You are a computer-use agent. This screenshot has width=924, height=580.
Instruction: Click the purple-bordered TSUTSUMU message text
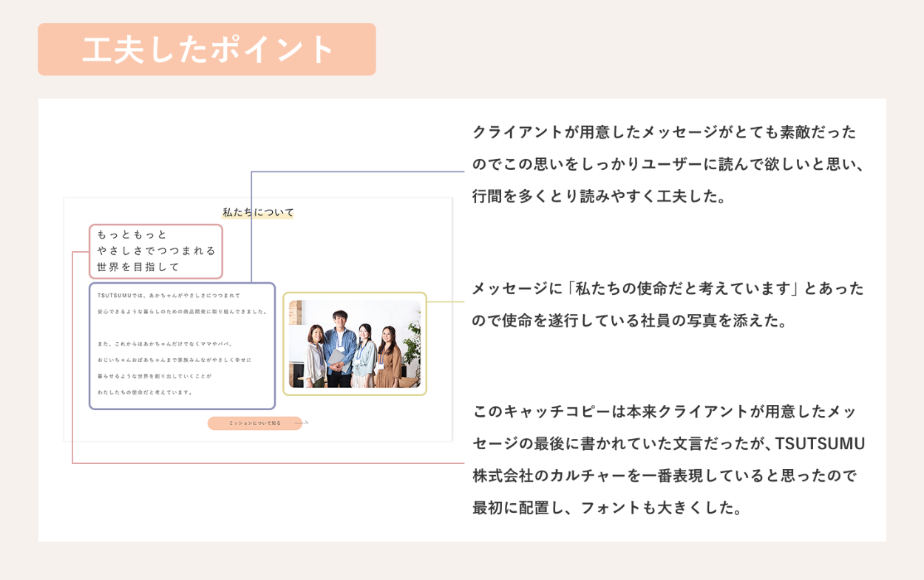(182, 345)
